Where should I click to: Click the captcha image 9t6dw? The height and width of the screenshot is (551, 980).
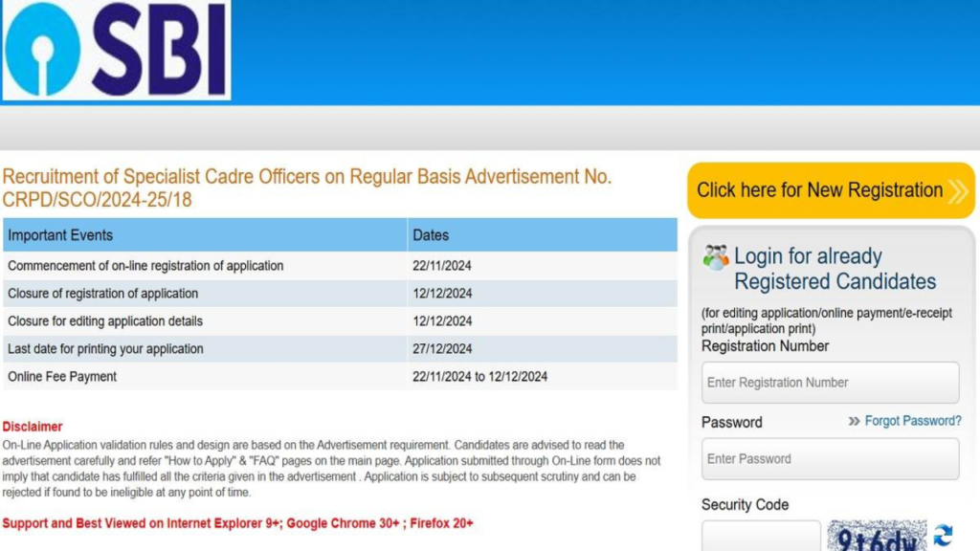tap(877, 536)
